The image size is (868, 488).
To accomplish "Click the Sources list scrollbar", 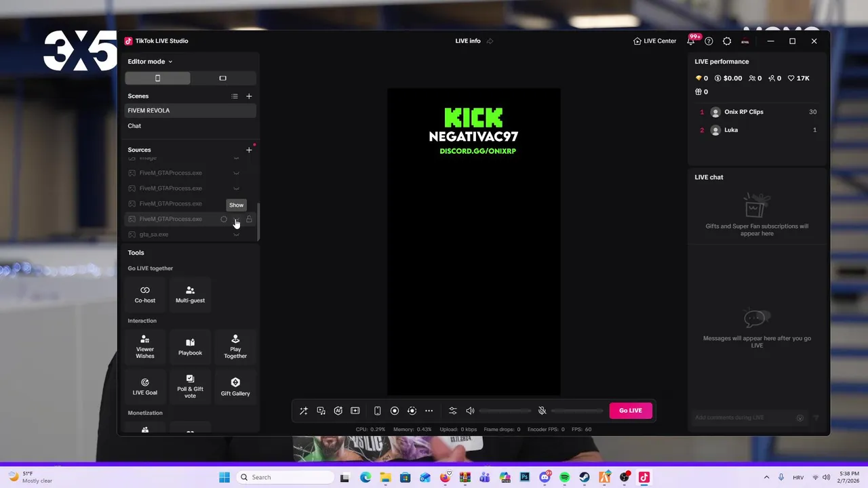I will point(258,221).
